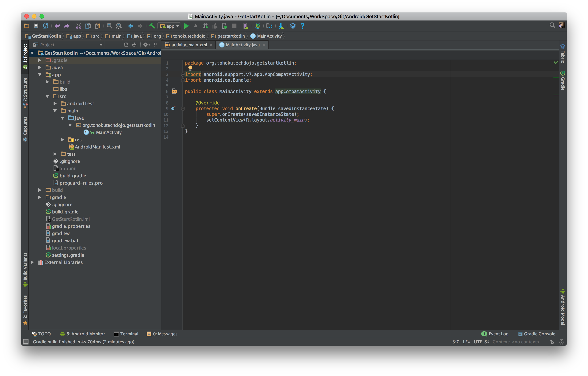Open line separator LF selector
The height and width of the screenshot is (376, 588).
(466, 342)
